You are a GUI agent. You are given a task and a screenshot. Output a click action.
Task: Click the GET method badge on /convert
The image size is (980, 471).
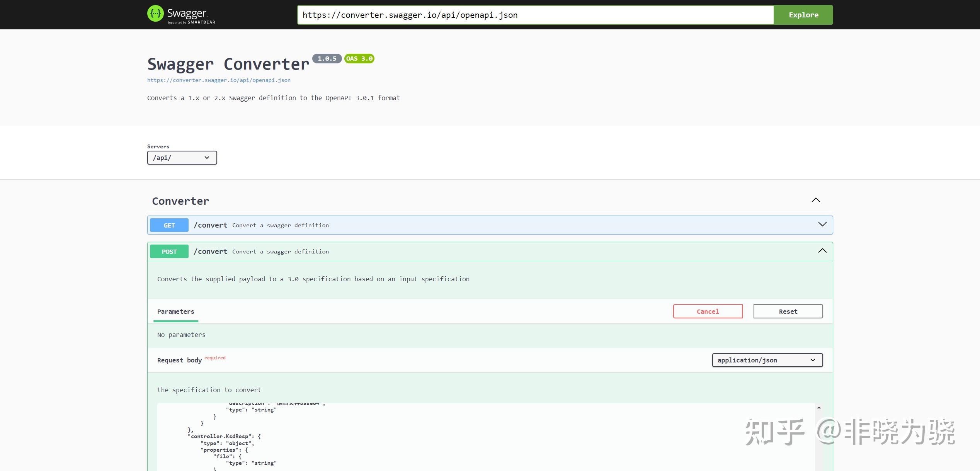pos(169,225)
